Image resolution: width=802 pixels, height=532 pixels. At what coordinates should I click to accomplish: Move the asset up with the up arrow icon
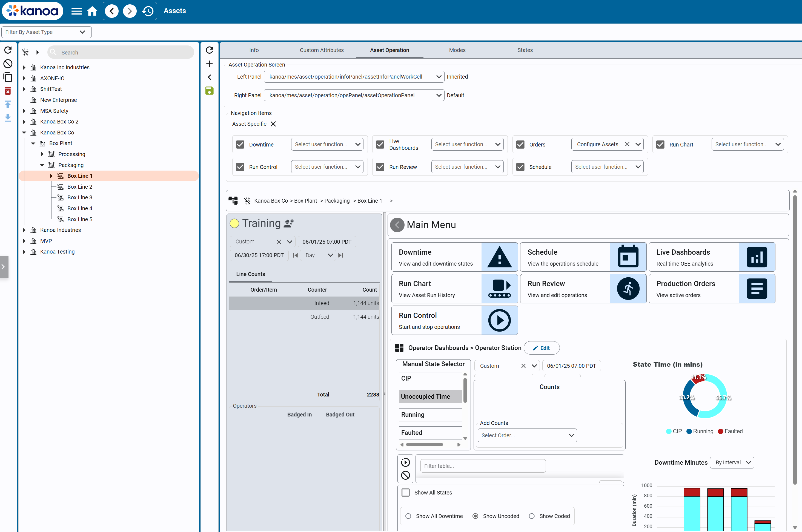pyautogui.click(x=8, y=104)
